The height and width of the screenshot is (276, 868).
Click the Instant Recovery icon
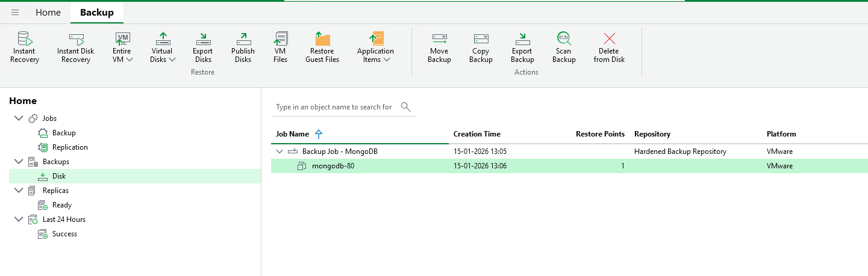pyautogui.click(x=25, y=47)
